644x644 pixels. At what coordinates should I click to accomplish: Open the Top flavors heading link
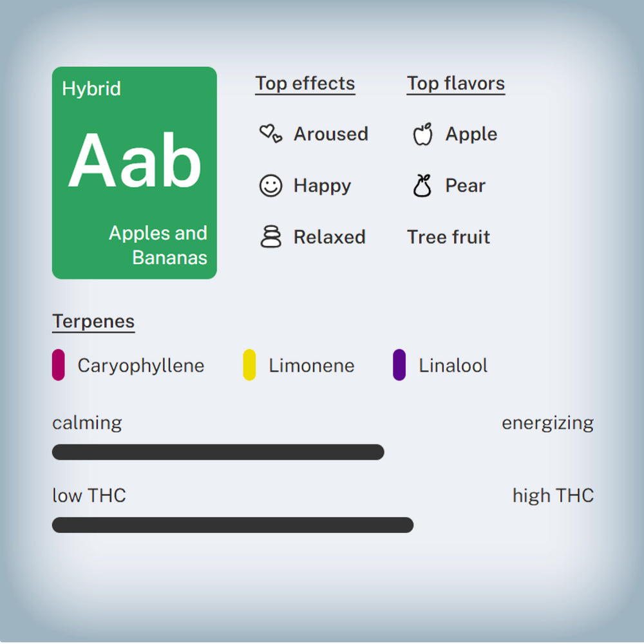coord(456,84)
